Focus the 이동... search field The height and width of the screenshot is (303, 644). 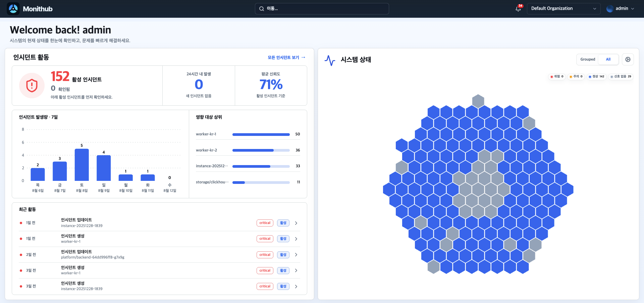coord(322,9)
